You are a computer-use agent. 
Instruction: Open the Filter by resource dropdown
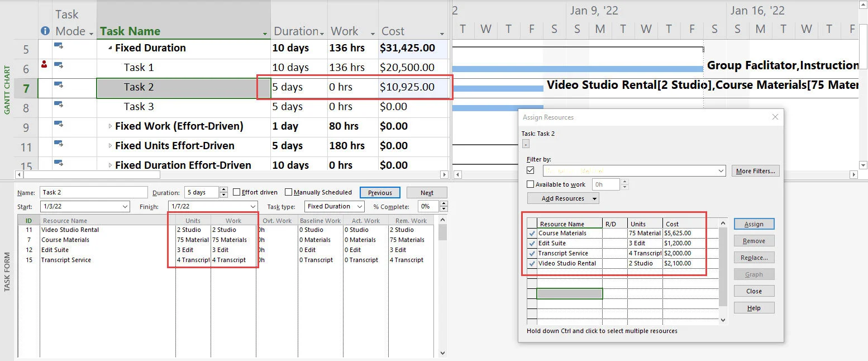[720, 171]
